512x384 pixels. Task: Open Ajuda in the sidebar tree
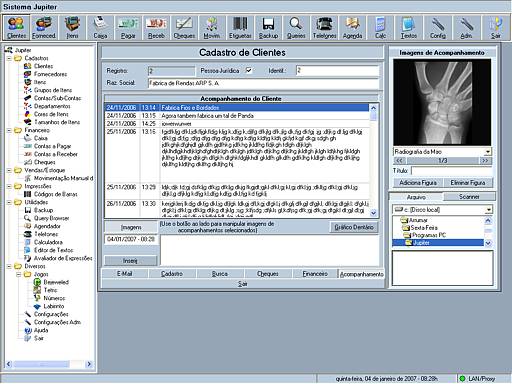click(x=41, y=330)
